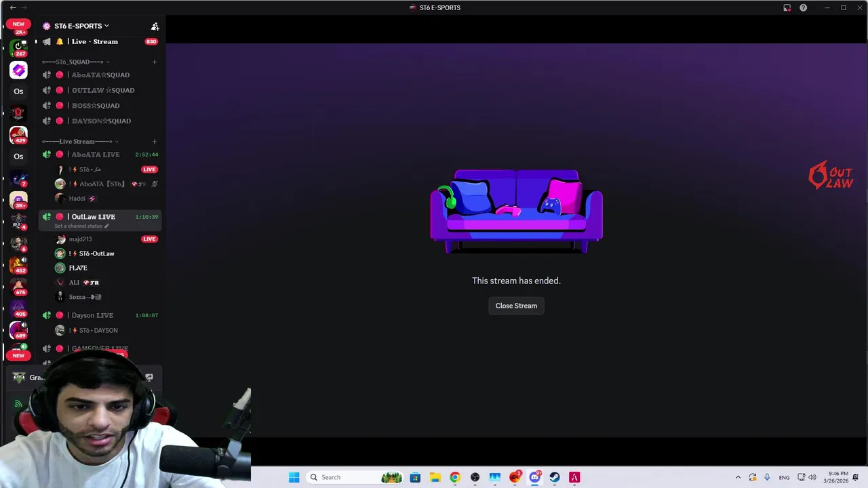Click the NEW unread pill at bottom of server list
The height and width of the screenshot is (488, 868).
(x=18, y=355)
